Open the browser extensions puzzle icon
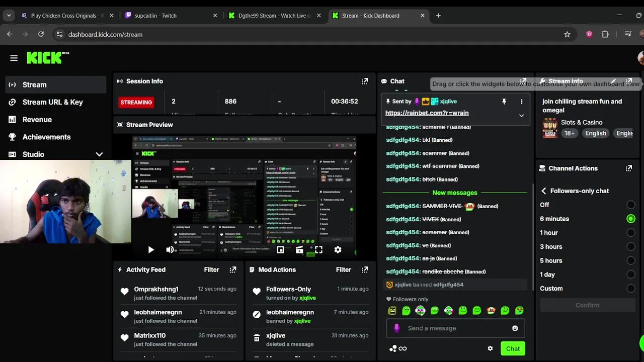 click(605, 34)
